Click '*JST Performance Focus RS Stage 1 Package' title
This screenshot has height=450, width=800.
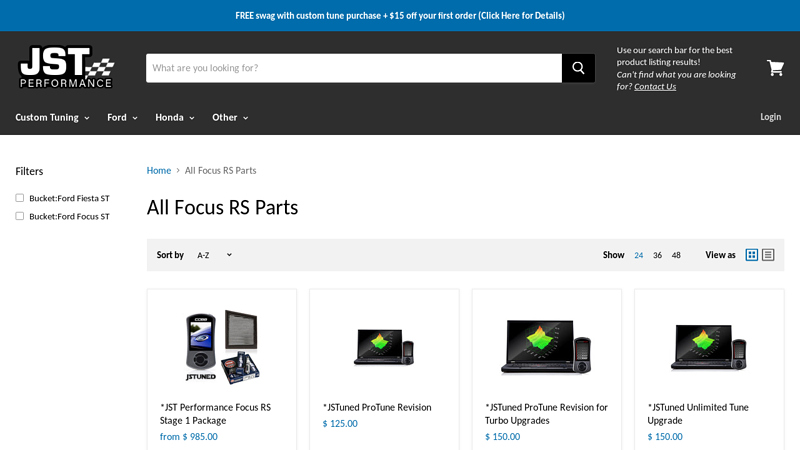pos(215,414)
